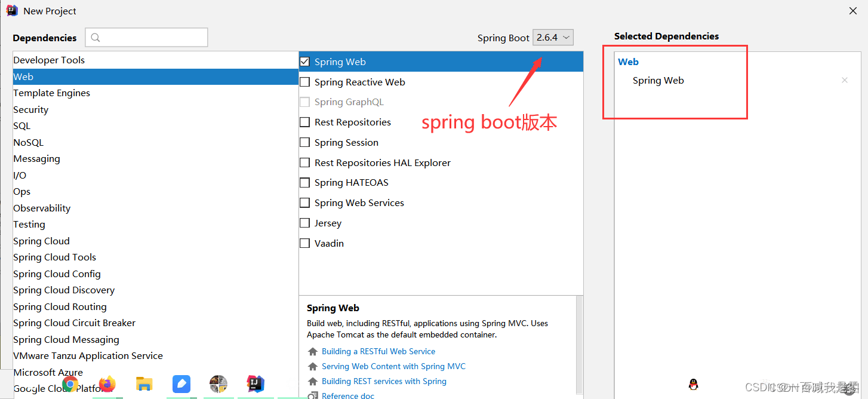Click home icon beside Serving Web Content link
Viewport: 868px width, 399px height.
click(312, 366)
